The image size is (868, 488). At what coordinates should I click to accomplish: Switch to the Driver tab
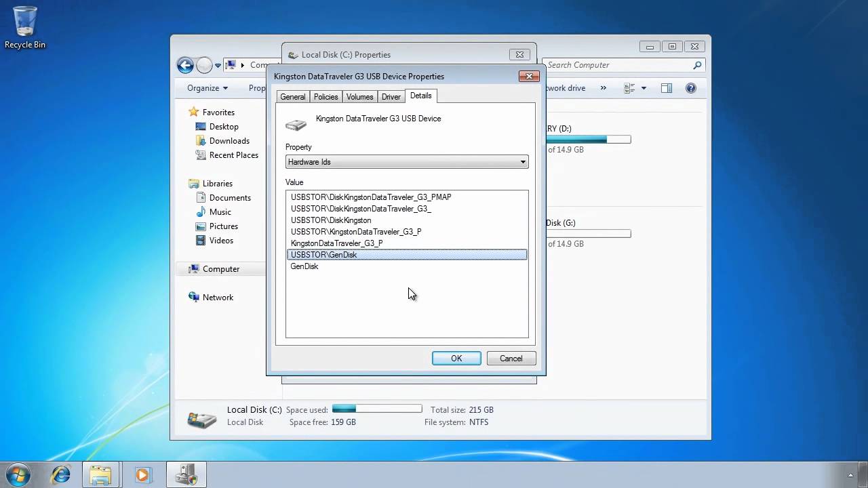(x=391, y=97)
